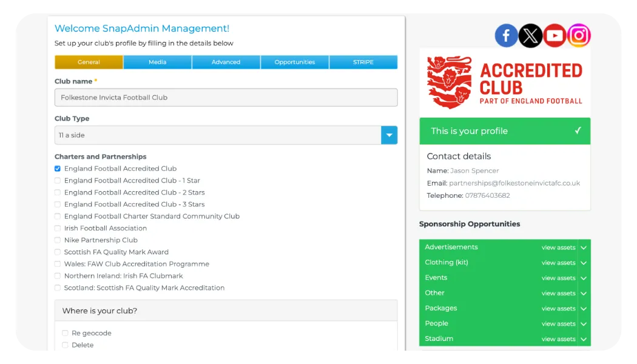
Task: Click the 'Where is your club?' header
Action: (226, 311)
